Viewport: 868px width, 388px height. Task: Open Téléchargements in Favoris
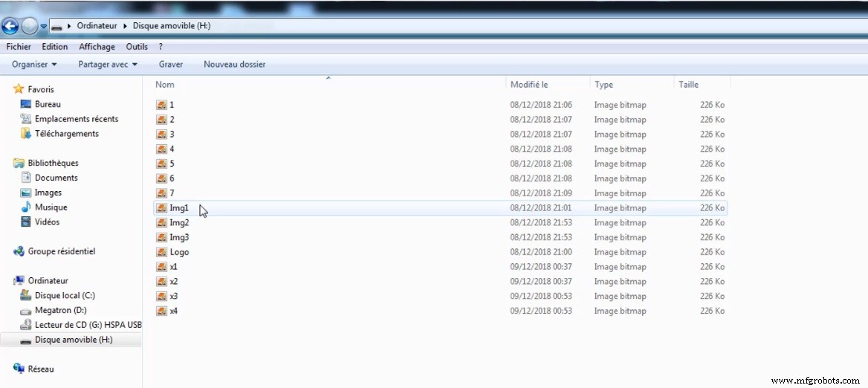tap(66, 134)
